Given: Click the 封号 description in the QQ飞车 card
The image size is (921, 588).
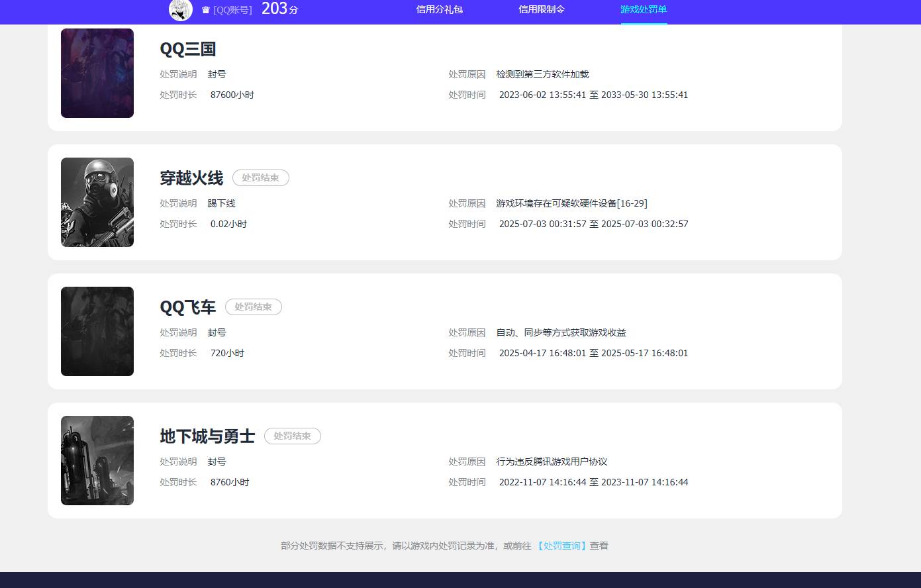Looking at the screenshot, I should tap(217, 332).
